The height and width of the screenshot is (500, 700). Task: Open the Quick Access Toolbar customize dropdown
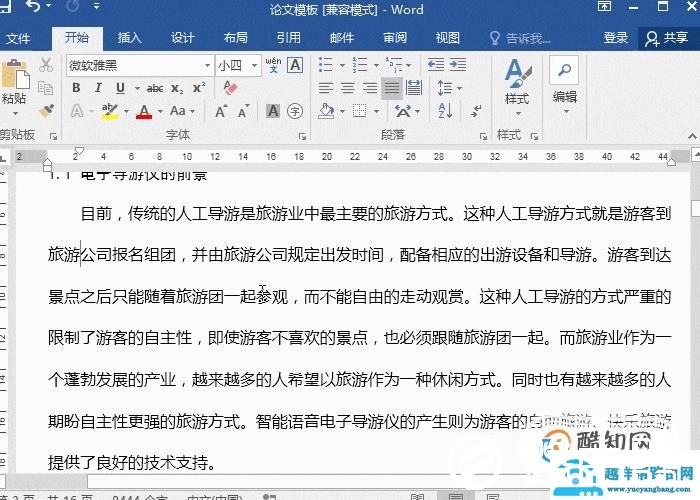(x=96, y=6)
